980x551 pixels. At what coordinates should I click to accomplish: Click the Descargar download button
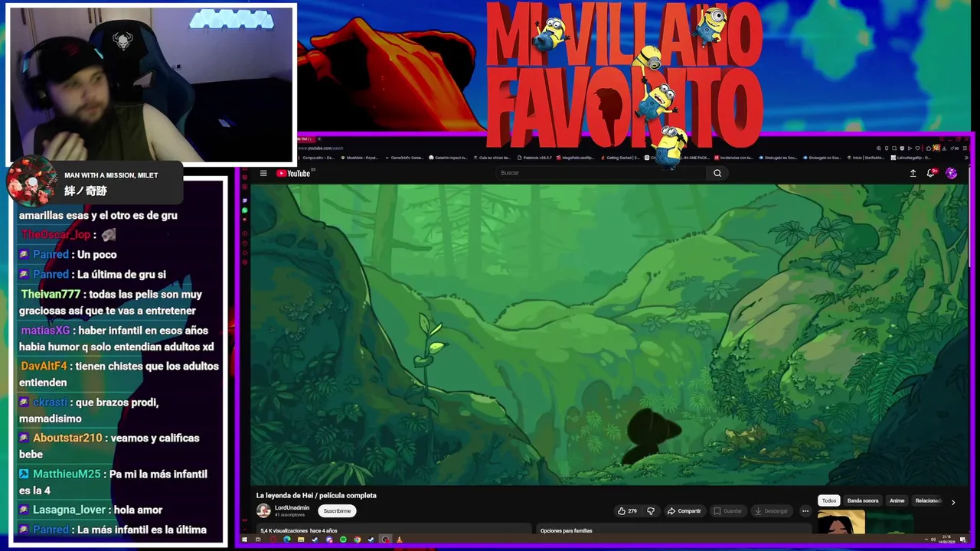click(771, 510)
